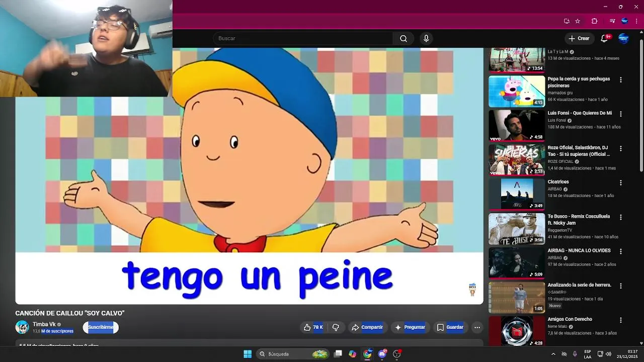The image size is (644, 362).
Task: Open the Timba Vk channel avatar
Action: [x=22, y=327]
